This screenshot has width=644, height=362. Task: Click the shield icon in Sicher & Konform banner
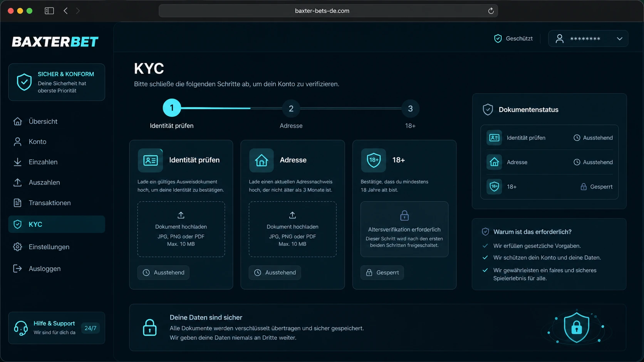24,82
